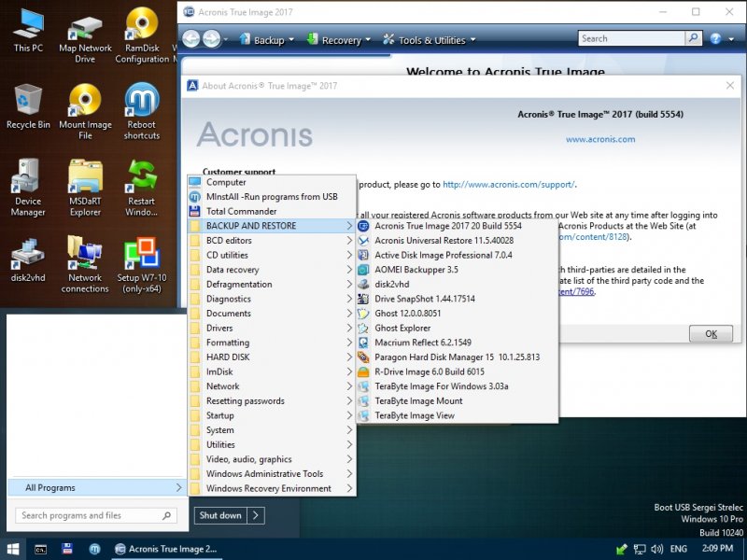
Task: Click the Acronis Search input field
Action: pos(631,38)
